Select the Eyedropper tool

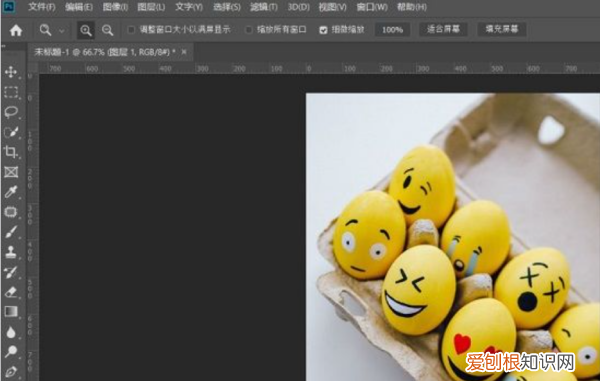pos(11,192)
